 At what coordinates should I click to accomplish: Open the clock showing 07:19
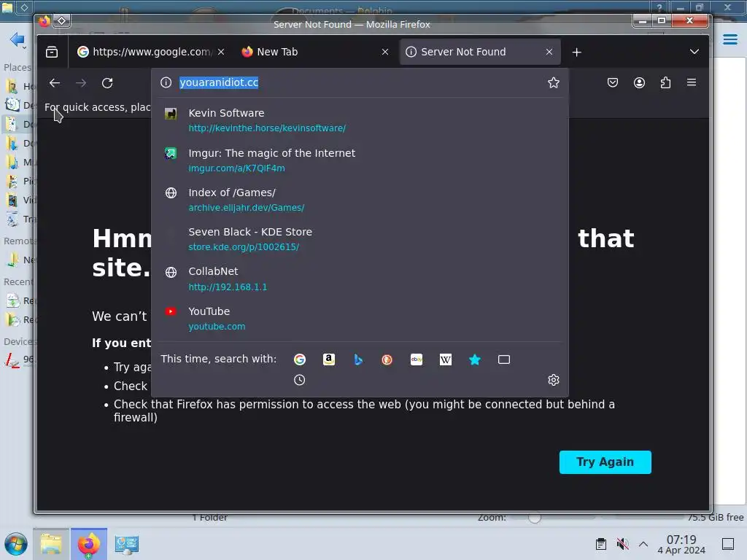(x=681, y=544)
